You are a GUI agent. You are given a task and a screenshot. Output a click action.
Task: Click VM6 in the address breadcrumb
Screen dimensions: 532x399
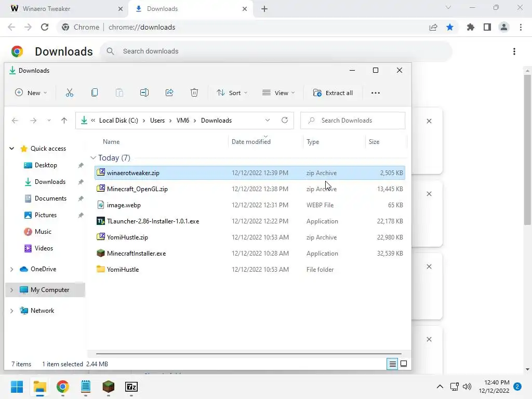183,121
